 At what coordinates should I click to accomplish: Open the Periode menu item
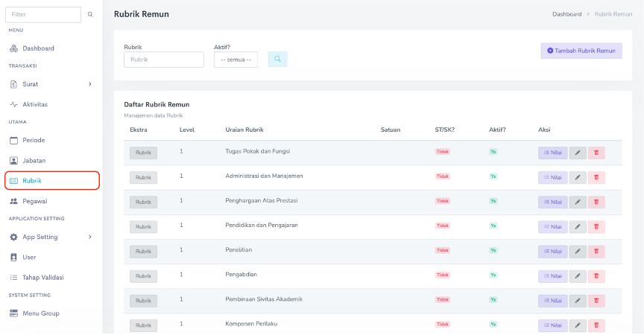pos(34,140)
